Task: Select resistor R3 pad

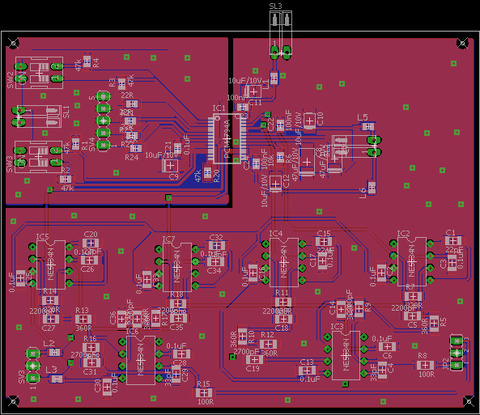Action: [x=122, y=83]
